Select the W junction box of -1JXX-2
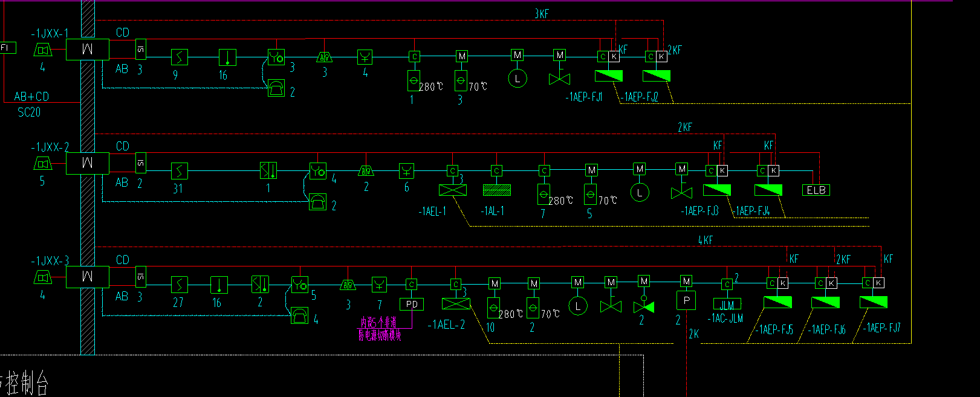The width and height of the screenshot is (980, 397). click(87, 163)
